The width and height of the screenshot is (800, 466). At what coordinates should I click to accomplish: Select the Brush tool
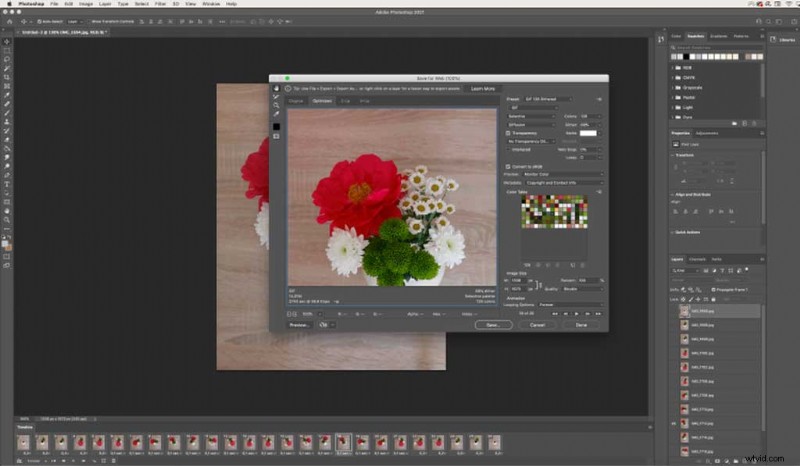pos(7,113)
